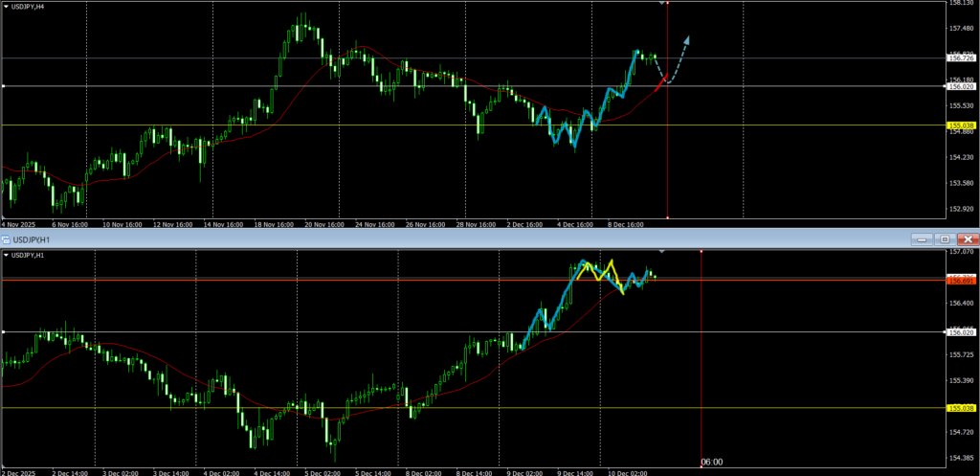Viewport: 980px width, 476px height.
Task: Minimize the USDJPY,H1 chart window
Action: tap(922, 238)
